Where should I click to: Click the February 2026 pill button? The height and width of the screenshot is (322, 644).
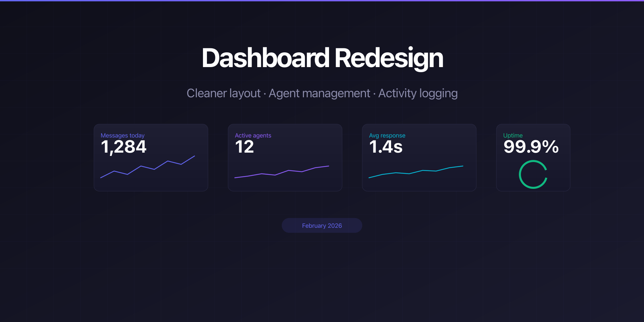(x=322, y=225)
